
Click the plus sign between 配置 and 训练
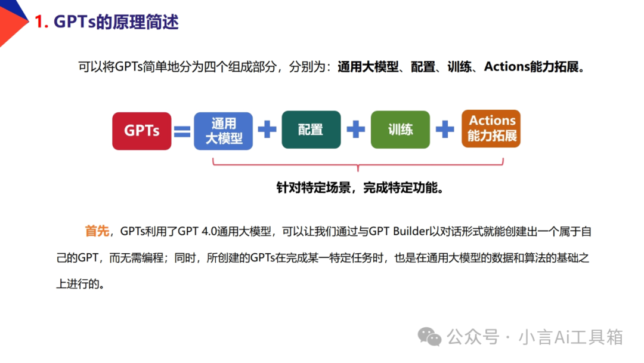pos(356,130)
